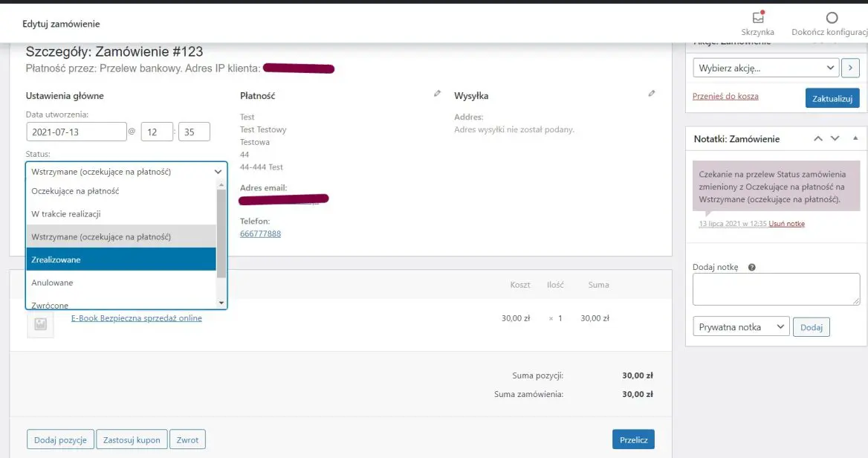This screenshot has width=868, height=458.
Task: Select Zrealizowane status option
Action: pyautogui.click(x=121, y=259)
